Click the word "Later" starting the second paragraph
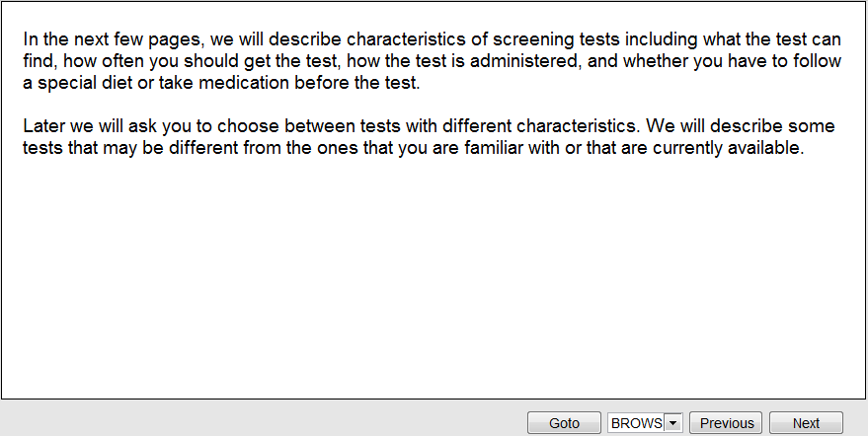Screen dimensions: 868x436 [44, 127]
